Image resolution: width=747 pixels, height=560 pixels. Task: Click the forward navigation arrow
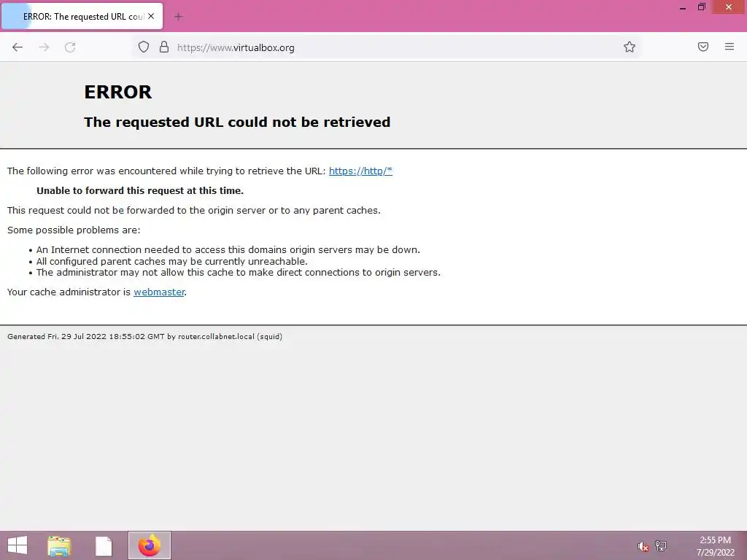pyautogui.click(x=44, y=47)
